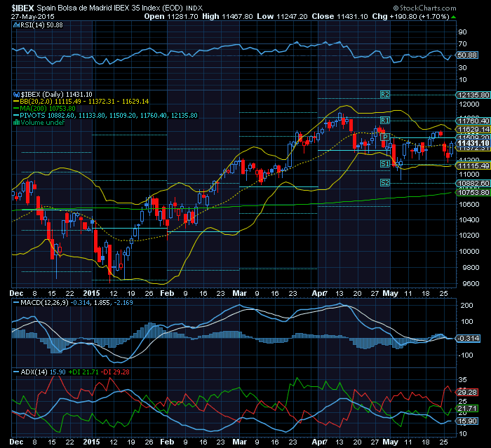This screenshot has height=448, width=491.
Task: Click the $IBEX ticker symbol title
Action: tap(22, 8)
